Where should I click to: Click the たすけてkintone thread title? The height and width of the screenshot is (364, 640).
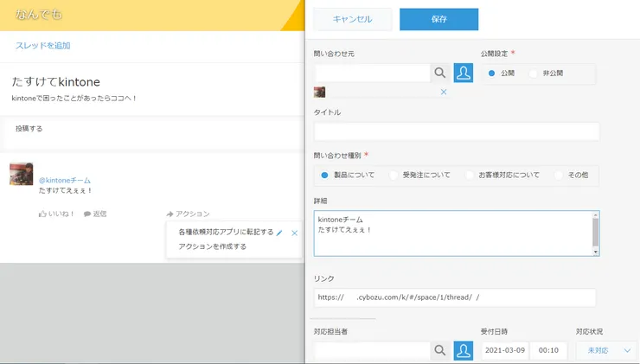pyautogui.click(x=56, y=82)
